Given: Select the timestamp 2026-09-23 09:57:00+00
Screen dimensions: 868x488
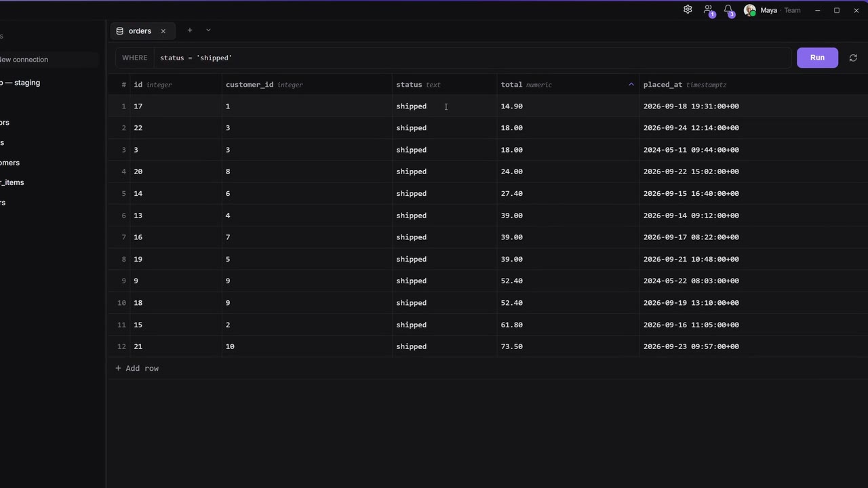Looking at the screenshot, I should [x=753, y=346].
